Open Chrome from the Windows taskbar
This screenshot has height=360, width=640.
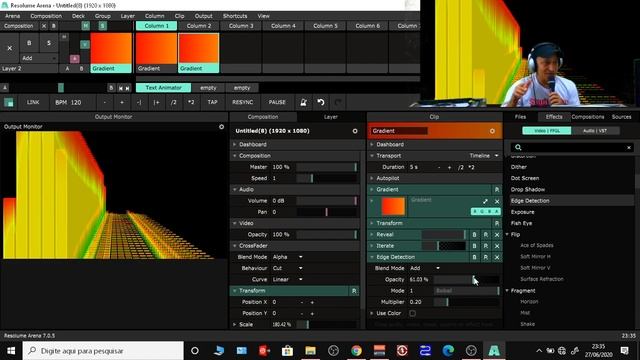[x=356, y=351]
